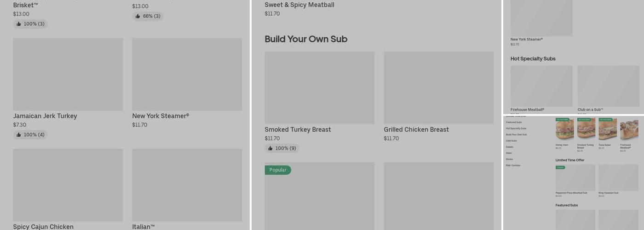Click the thumbs-up 100% (3) rating badge
644x230 pixels.
point(30,24)
